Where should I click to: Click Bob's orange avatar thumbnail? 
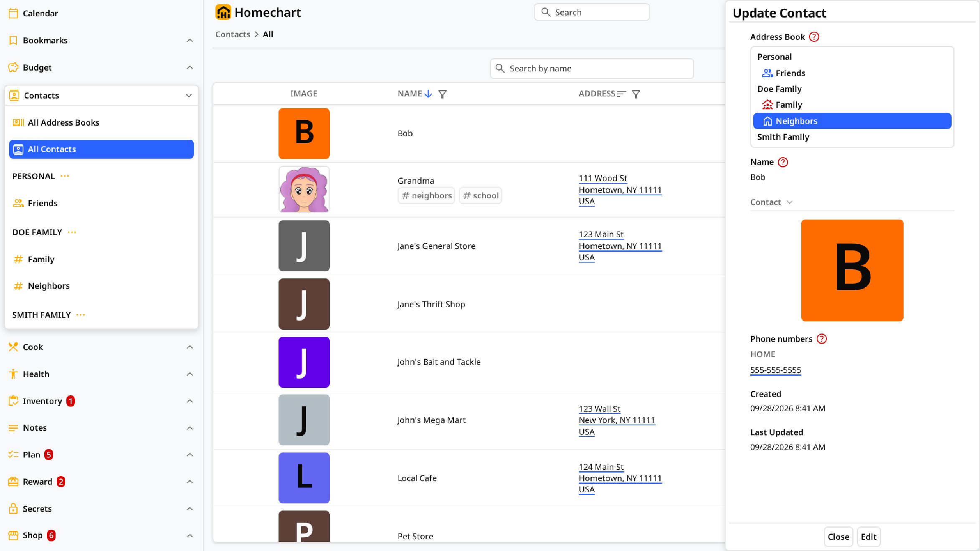pyautogui.click(x=304, y=134)
